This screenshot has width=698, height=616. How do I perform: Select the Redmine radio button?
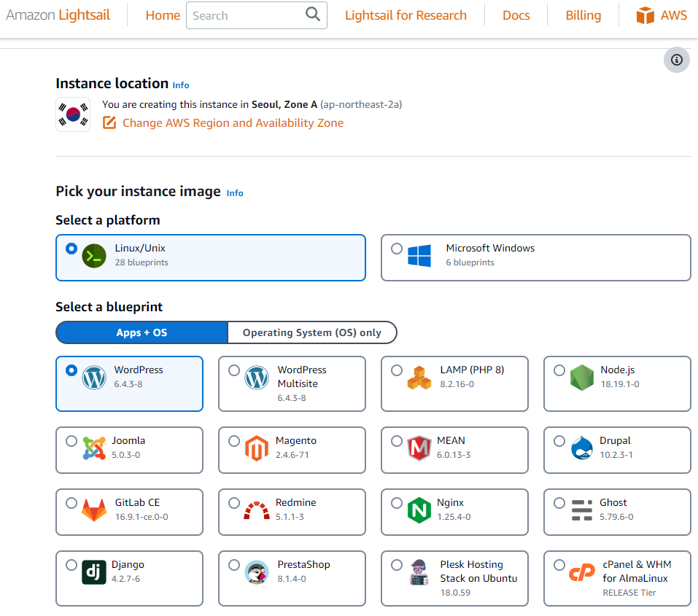pos(234,503)
